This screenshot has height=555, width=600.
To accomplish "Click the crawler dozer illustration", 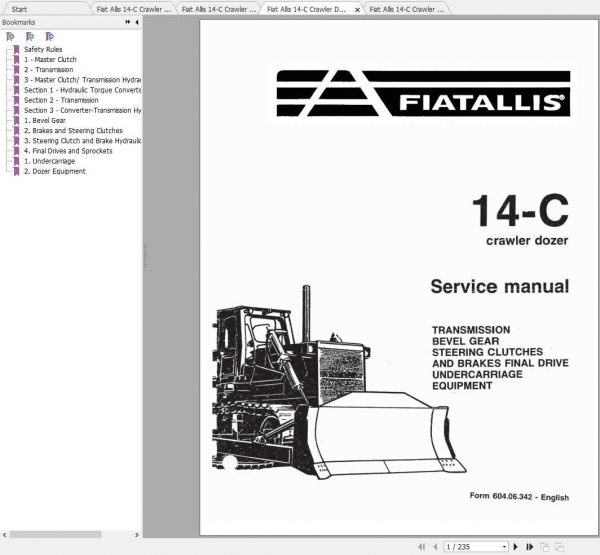I will pyautogui.click(x=339, y=383).
